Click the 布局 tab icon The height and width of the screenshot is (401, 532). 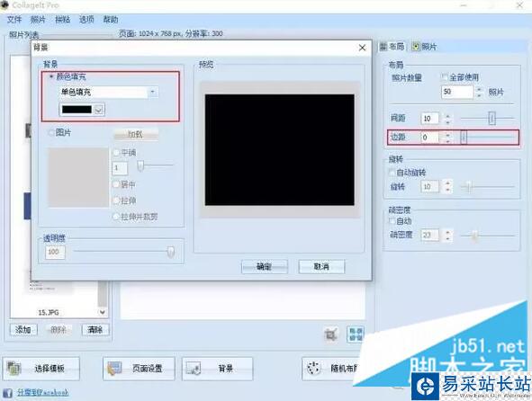[383, 47]
